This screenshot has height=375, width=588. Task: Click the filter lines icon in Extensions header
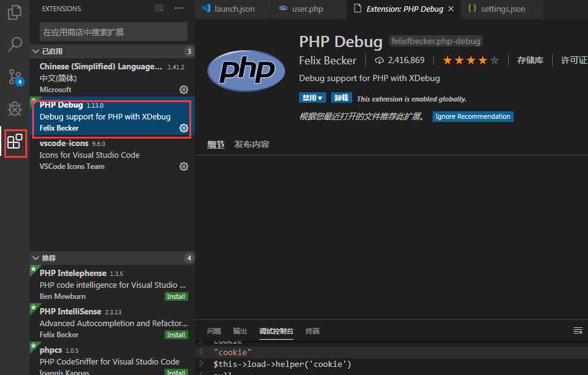(159, 8)
